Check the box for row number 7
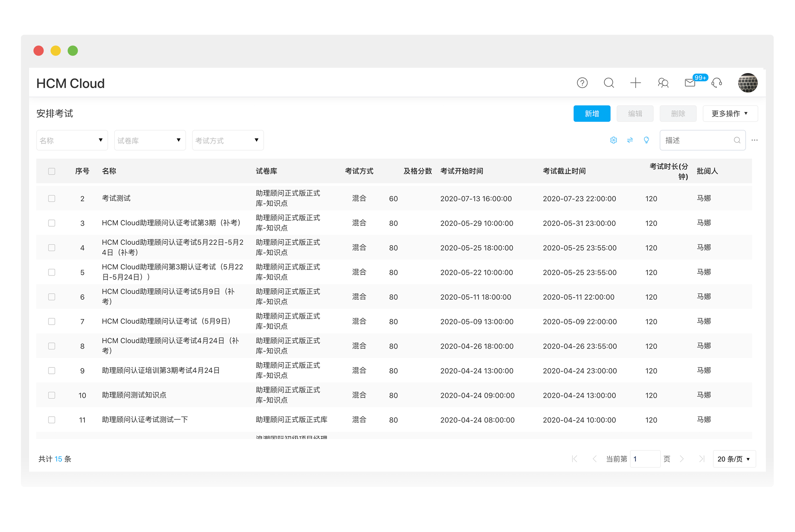 point(52,321)
